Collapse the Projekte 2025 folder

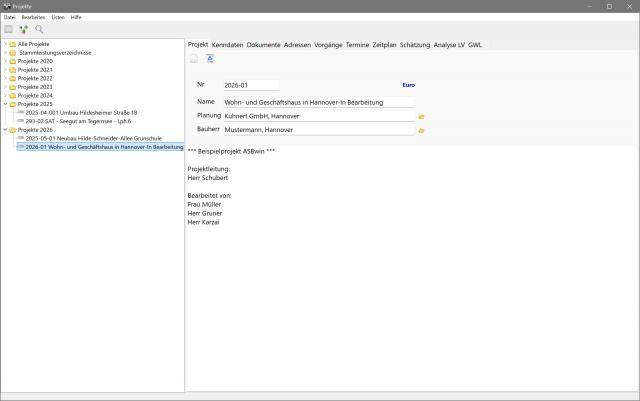click(x=5, y=103)
